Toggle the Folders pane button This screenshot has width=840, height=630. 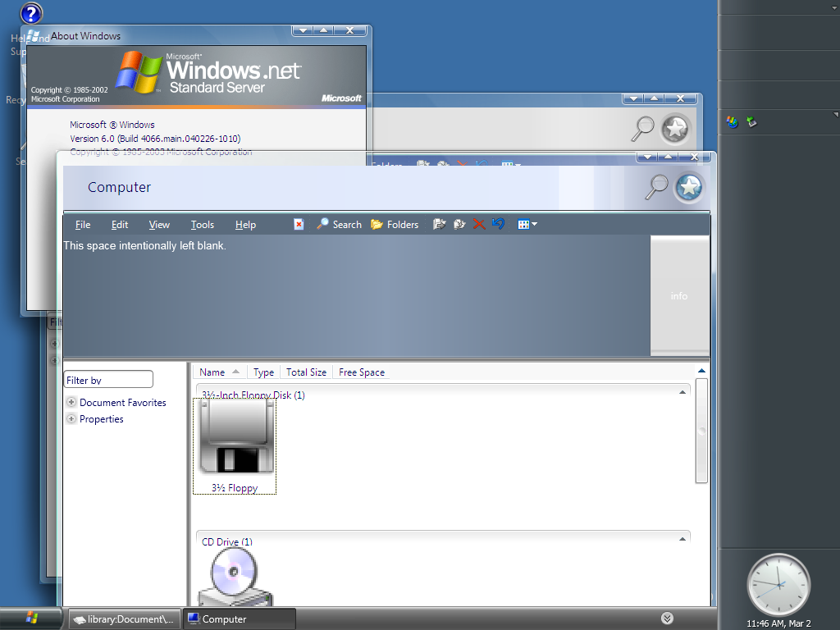395,224
